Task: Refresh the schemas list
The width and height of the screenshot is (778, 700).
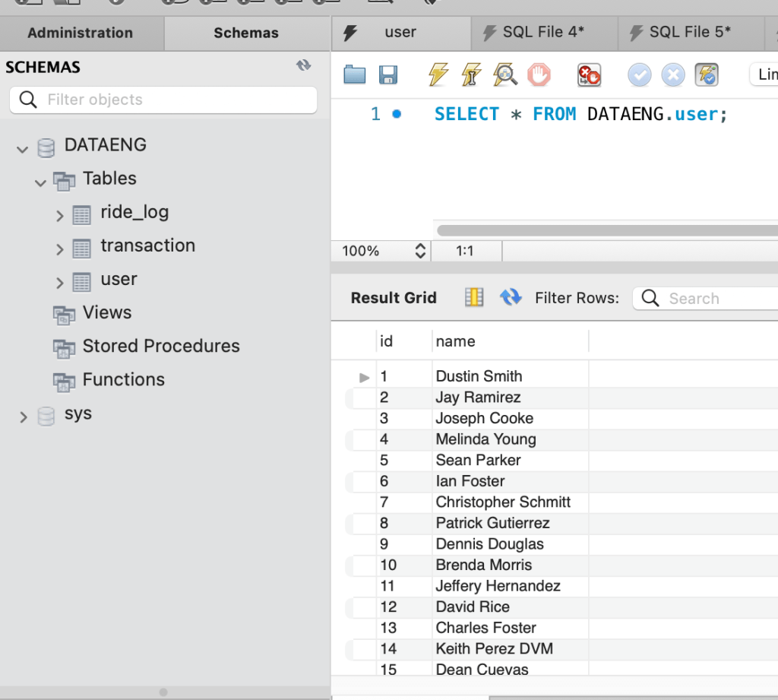Action: 304,66
